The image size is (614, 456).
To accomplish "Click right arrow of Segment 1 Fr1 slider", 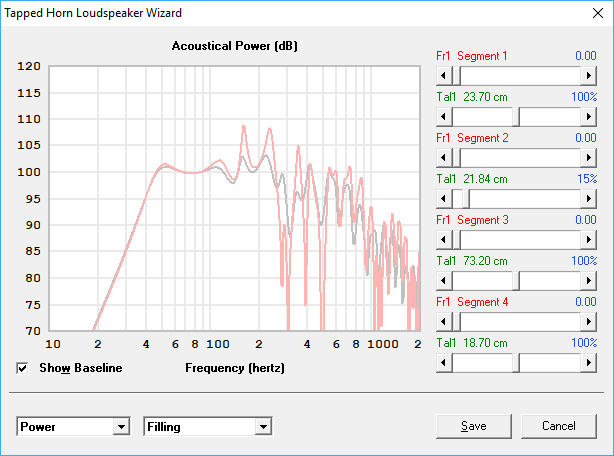I will click(x=589, y=76).
